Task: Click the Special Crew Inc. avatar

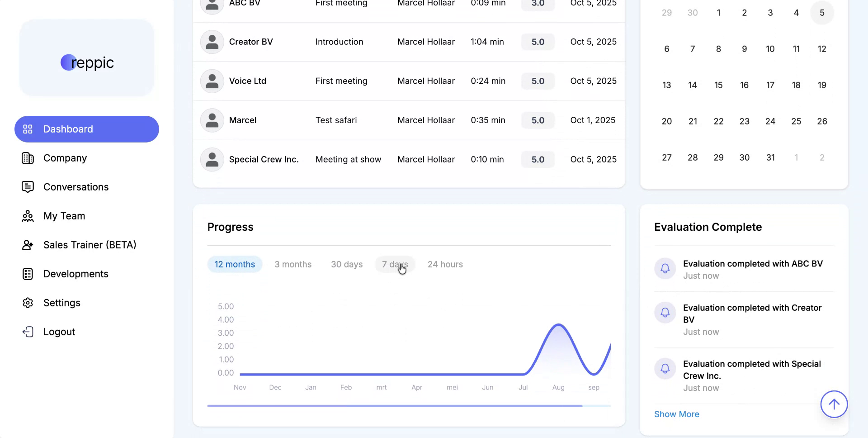Action: click(212, 159)
